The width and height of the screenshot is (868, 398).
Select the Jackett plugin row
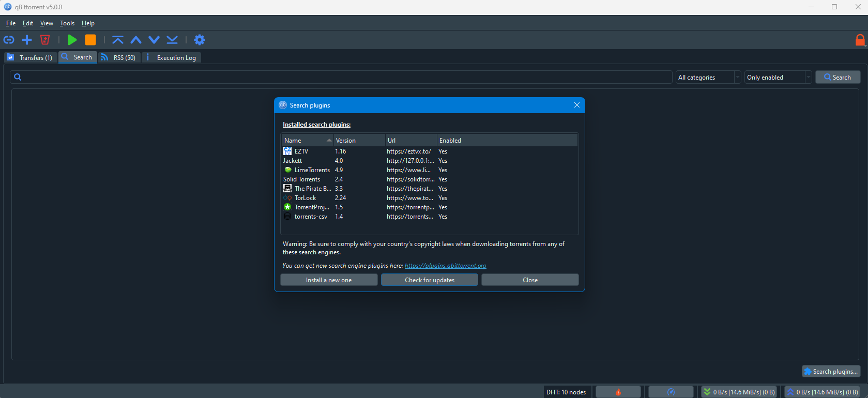tap(430, 160)
